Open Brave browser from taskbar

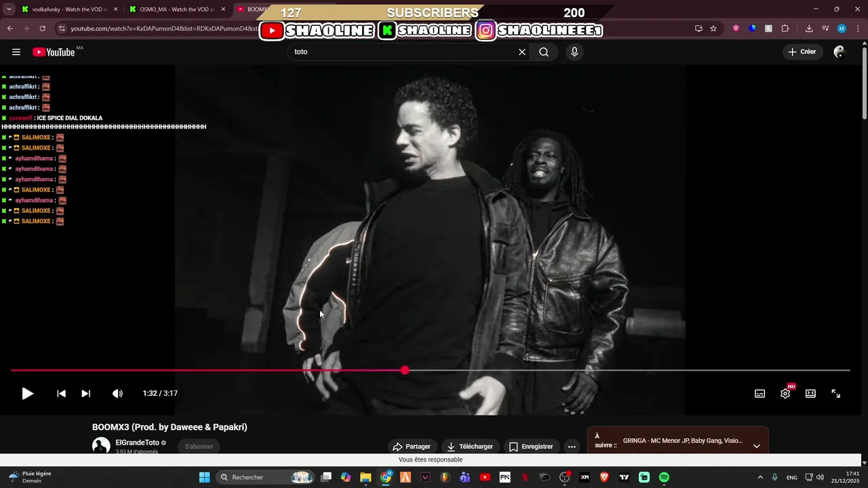[604, 477]
